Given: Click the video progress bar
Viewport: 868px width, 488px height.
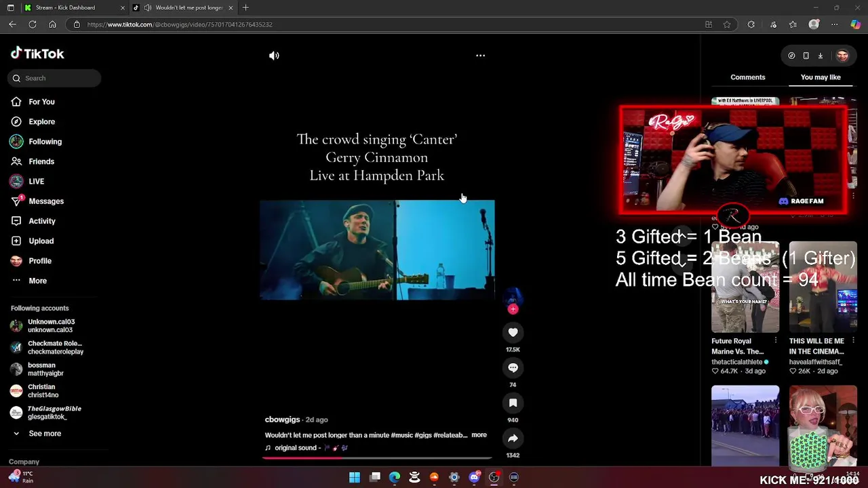Looking at the screenshot, I should pos(377,457).
